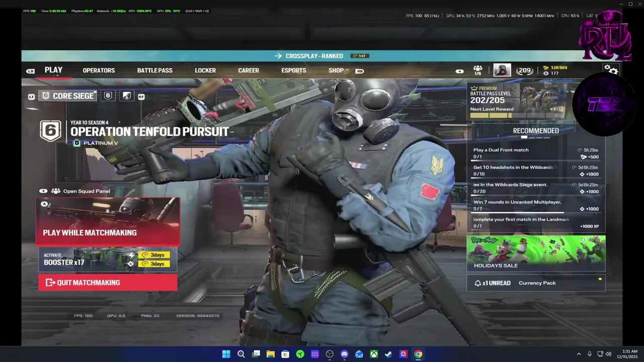The image size is (644, 362).
Task: Select the Play a Dual Front match challenge
Action: 536,153
